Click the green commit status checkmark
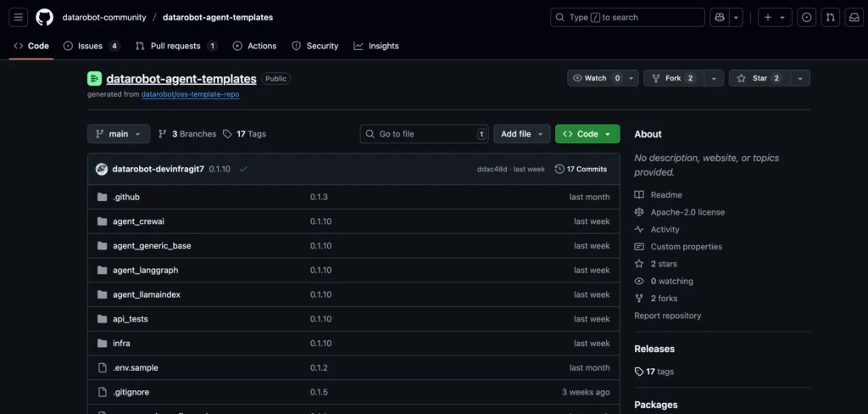Viewport: 868px width, 414px height. [243, 169]
